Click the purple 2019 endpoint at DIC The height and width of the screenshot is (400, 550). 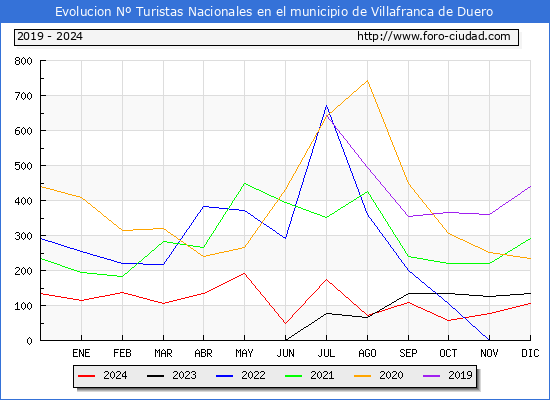tap(530, 187)
